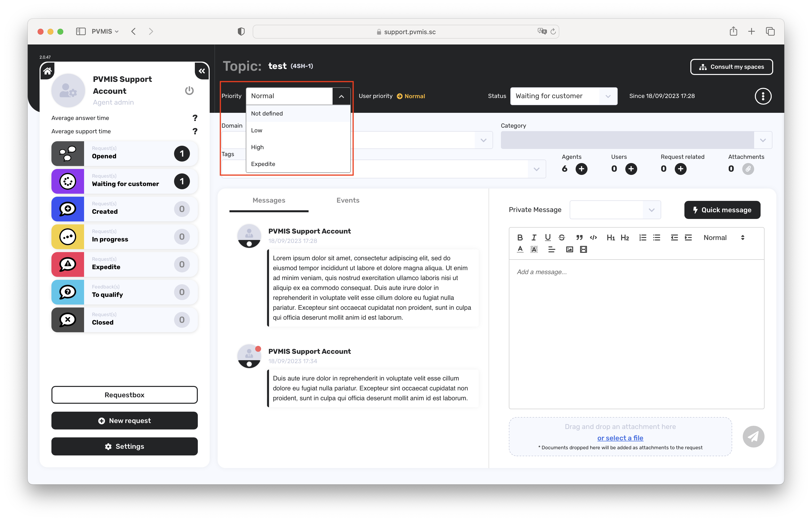Open text color picker in editor
The height and width of the screenshot is (521, 812).
(x=520, y=250)
